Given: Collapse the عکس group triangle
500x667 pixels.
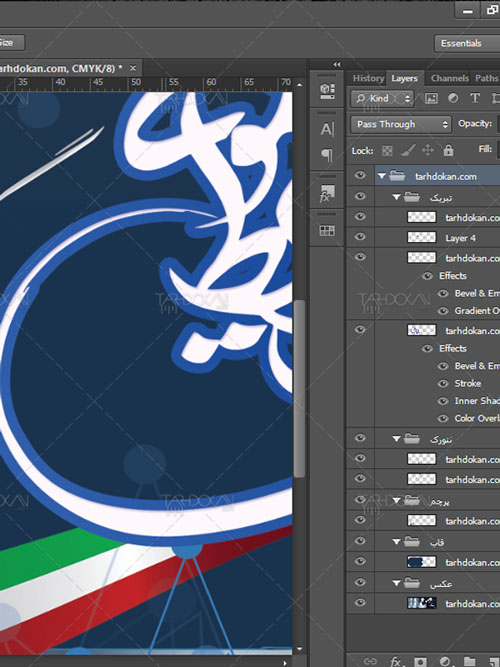Looking at the screenshot, I should (x=396, y=583).
